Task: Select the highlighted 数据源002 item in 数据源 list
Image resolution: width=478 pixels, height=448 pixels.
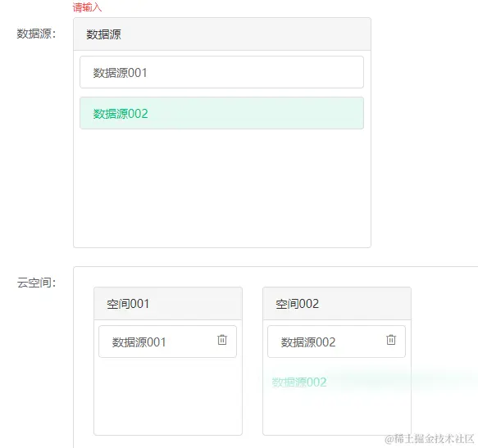Action: click(x=221, y=113)
